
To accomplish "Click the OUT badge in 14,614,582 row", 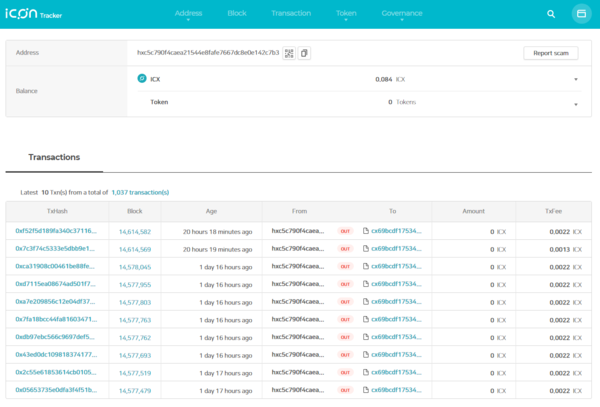I will (345, 231).
